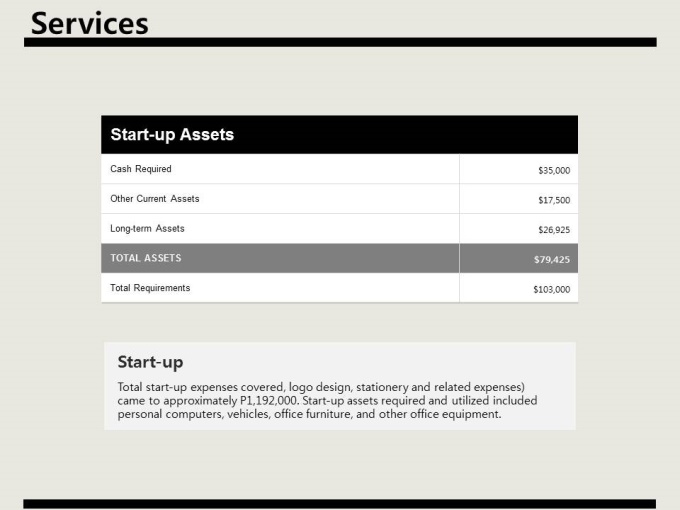
Task: Click the Start-up section heading
Action: click(150, 362)
